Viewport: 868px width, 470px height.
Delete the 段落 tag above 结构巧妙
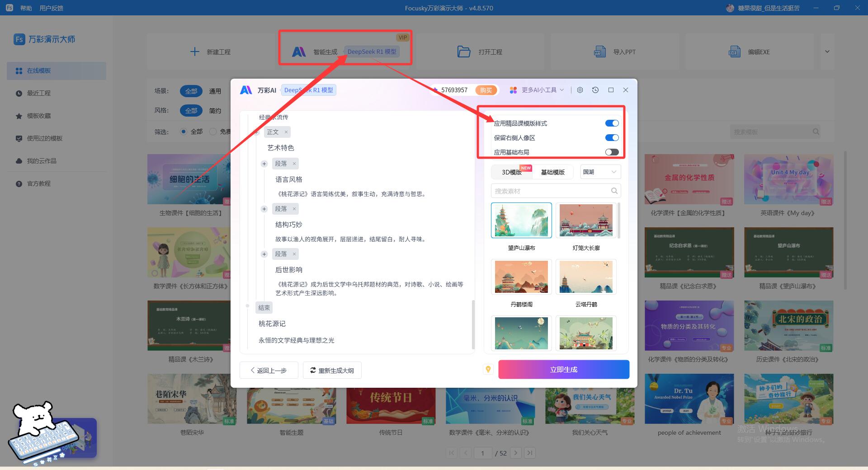[x=294, y=209]
